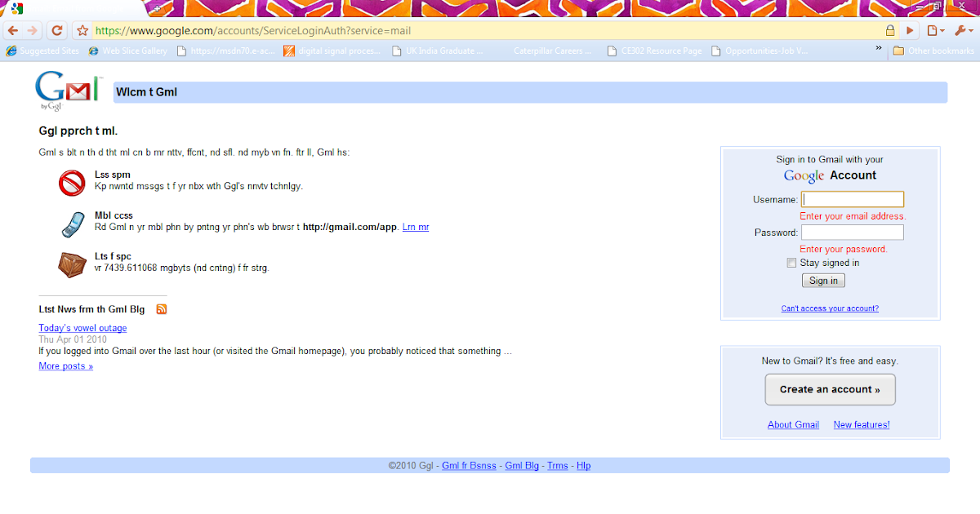Image resolution: width=980 pixels, height=514 pixels.
Task: Focus the Username input field
Action: click(852, 199)
